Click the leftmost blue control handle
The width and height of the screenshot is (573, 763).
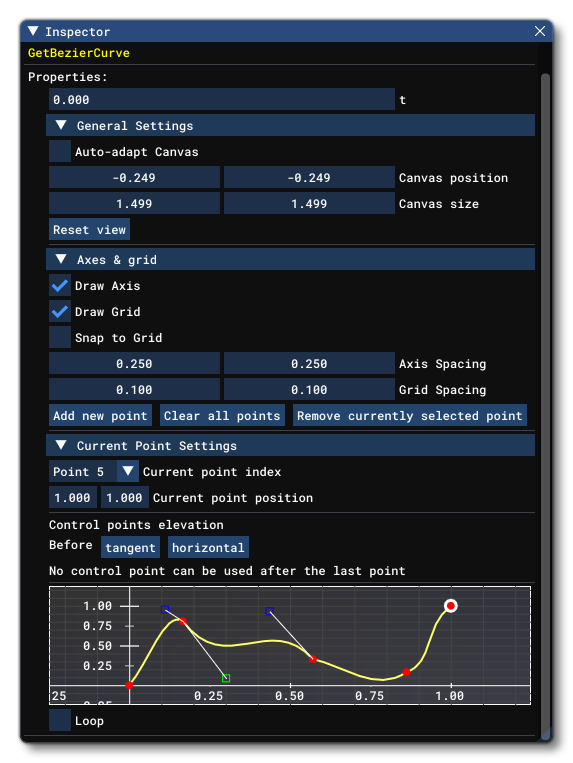click(x=165, y=609)
